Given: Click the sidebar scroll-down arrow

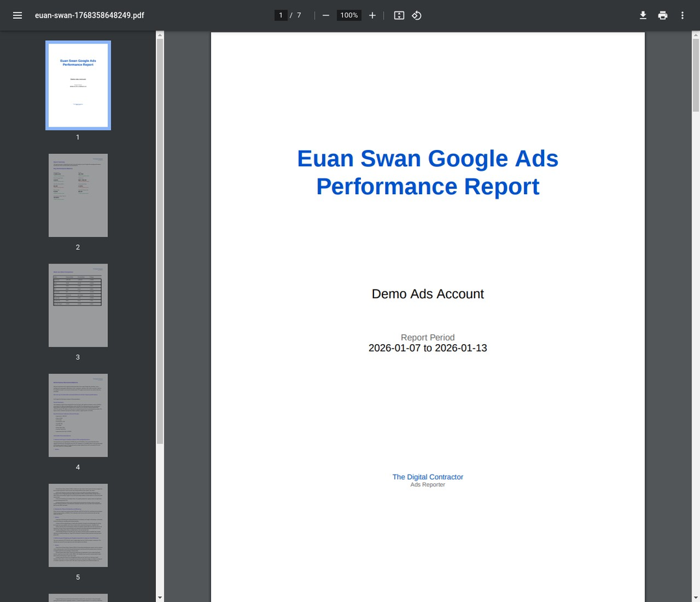Looking at the screenshot, I should coord(159,597).
